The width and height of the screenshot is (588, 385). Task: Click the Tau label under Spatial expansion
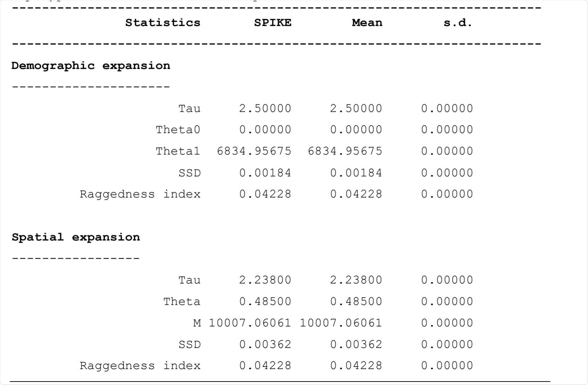[189, 280]
